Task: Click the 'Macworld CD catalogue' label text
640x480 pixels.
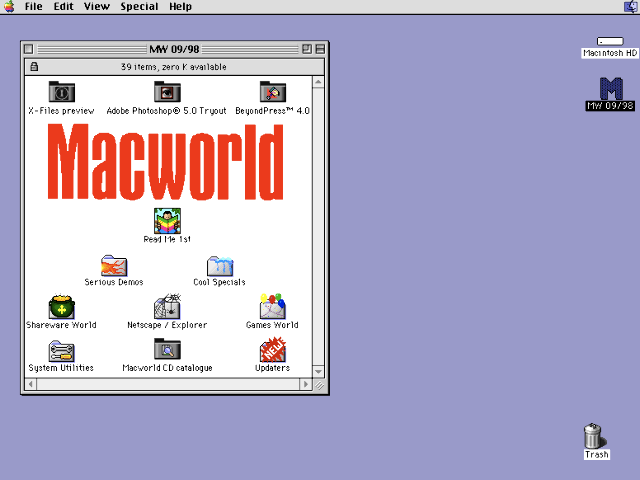Action: [167, 368]
